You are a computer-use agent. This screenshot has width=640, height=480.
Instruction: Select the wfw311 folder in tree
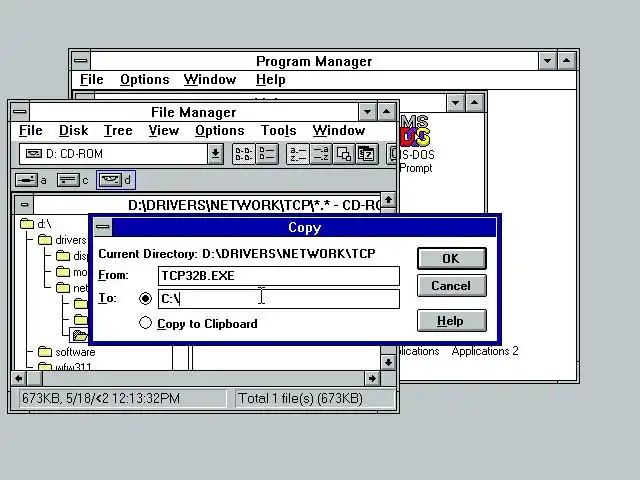click(64, 366)
